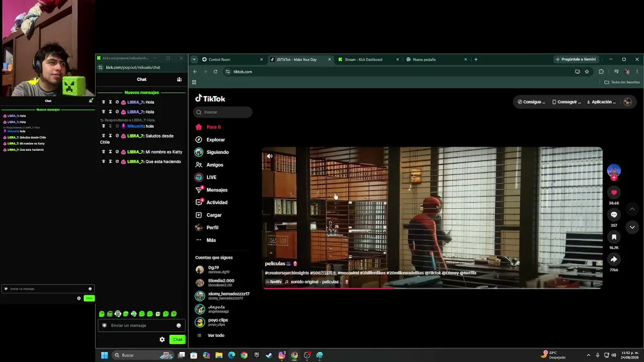This screenshot has width=644, height=362.
Task: Delete the "Saludos desde Chile" chat message
Action: coord(104,136)
